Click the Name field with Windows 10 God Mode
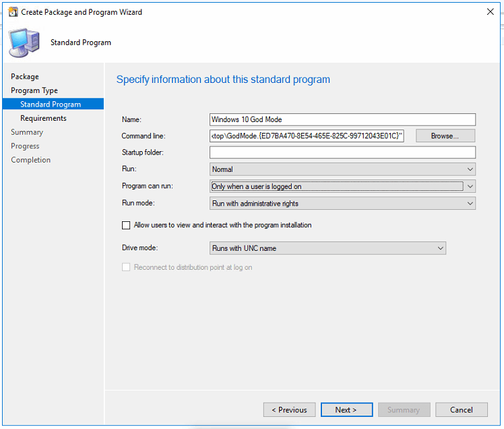 click(342, 119)
